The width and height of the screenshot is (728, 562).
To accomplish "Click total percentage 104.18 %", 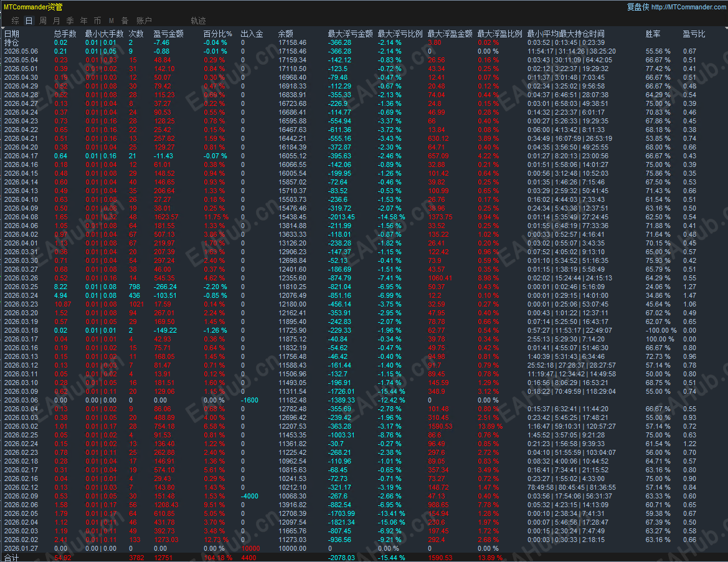I will (x=218, y=558).
